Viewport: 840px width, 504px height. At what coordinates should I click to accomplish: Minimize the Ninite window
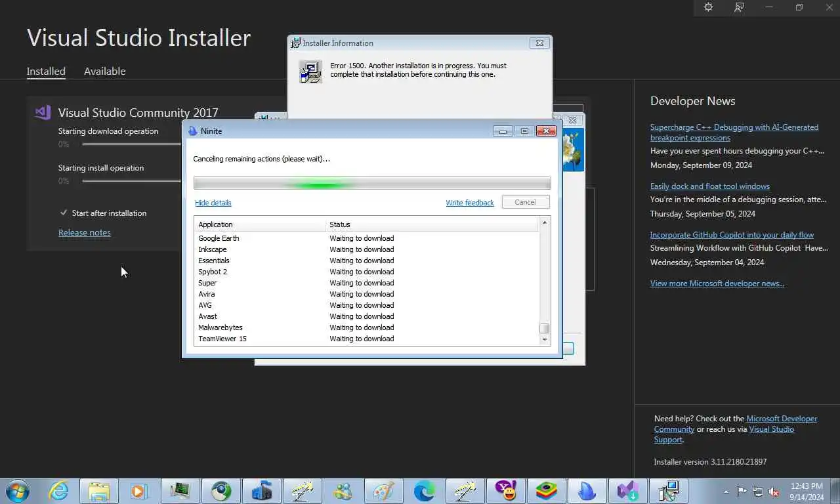point(503,131)
